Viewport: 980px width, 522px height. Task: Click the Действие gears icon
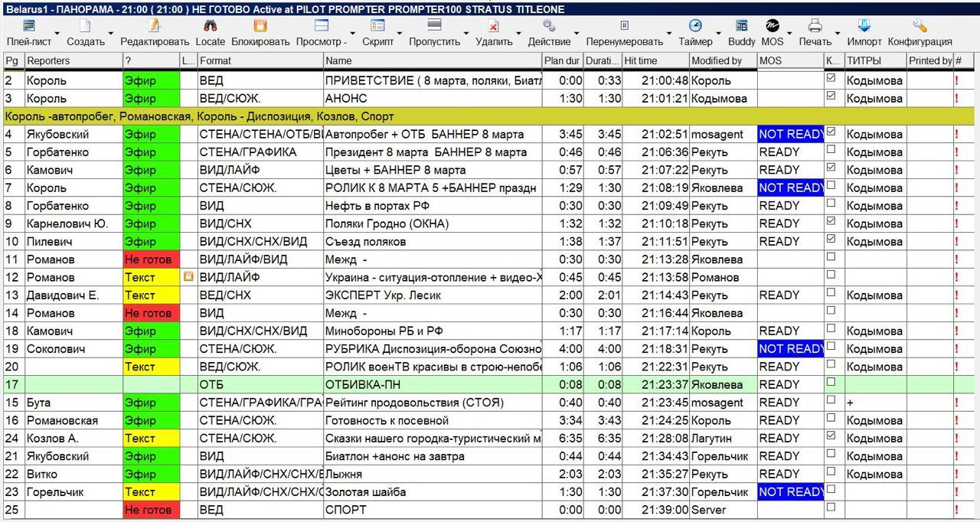[549, 25]
